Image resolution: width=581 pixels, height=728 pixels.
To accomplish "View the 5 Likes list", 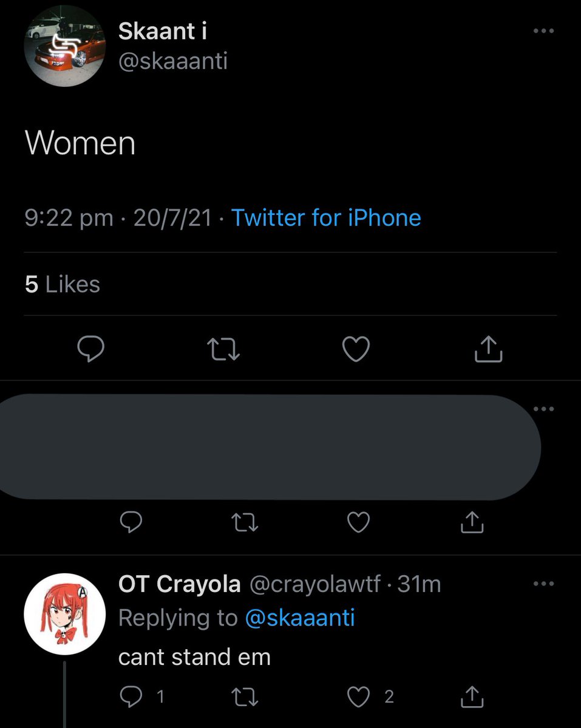I will (x=63, y=284).
